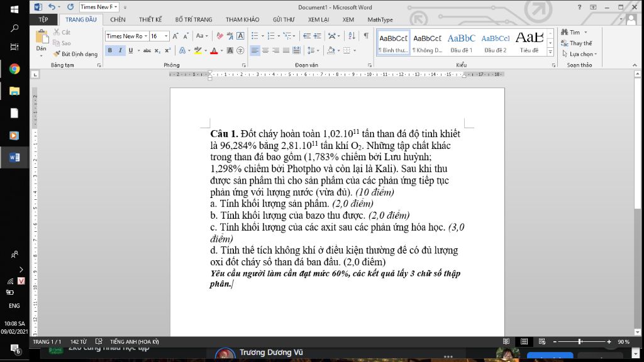This screenshot has height=362, width=644.
Task: Apply superscript x² formatting
Action: (167, 50)
